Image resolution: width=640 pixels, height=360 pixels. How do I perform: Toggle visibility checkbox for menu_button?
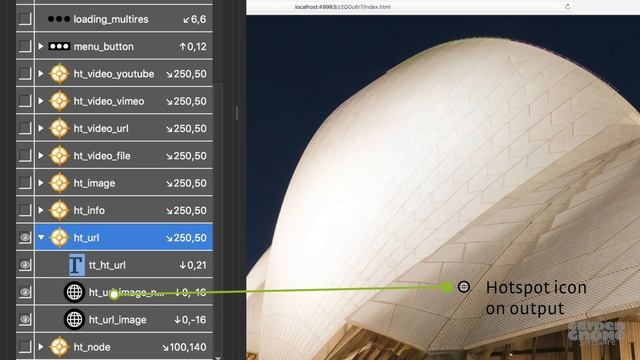[x=25, y=46]
